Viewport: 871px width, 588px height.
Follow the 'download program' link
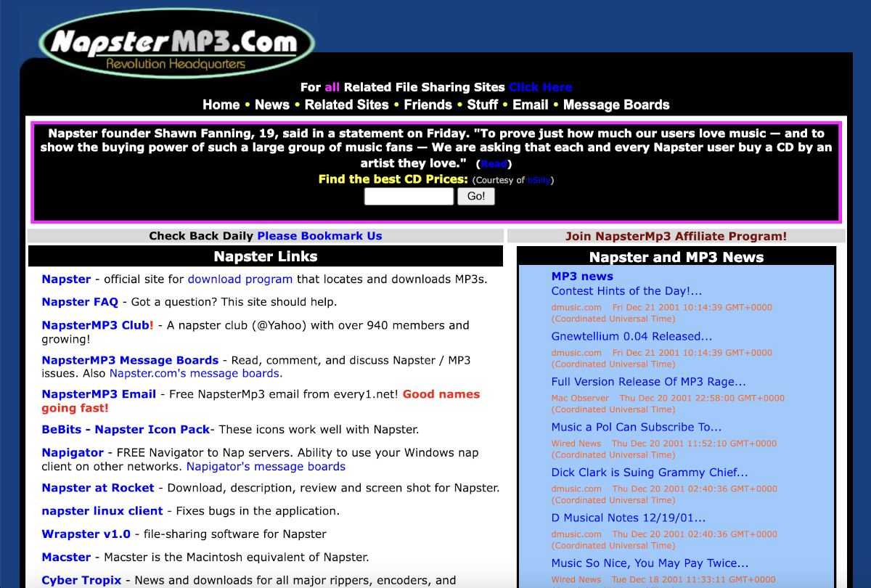tap(240, 279)
